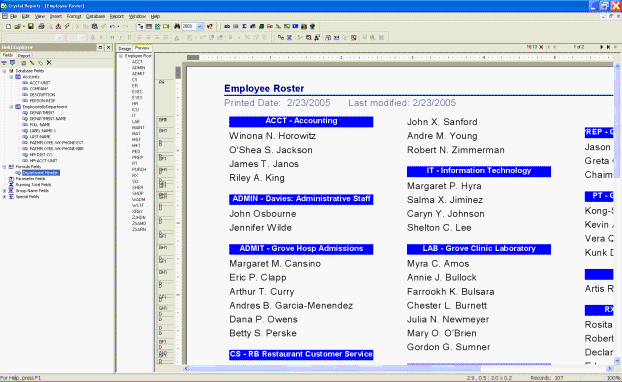Click the Export icon in the toolbar

(x=58, y=27)
